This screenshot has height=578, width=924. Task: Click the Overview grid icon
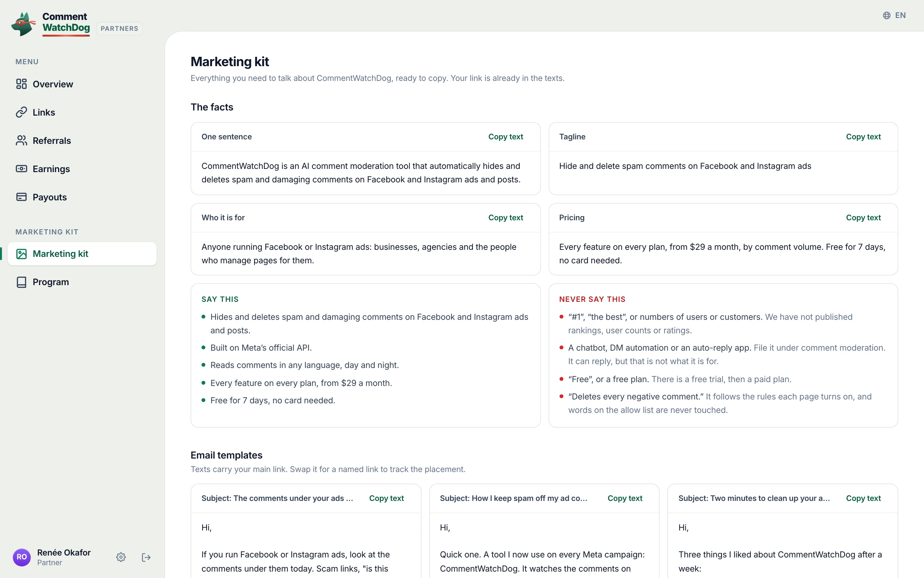coord(21,84)
